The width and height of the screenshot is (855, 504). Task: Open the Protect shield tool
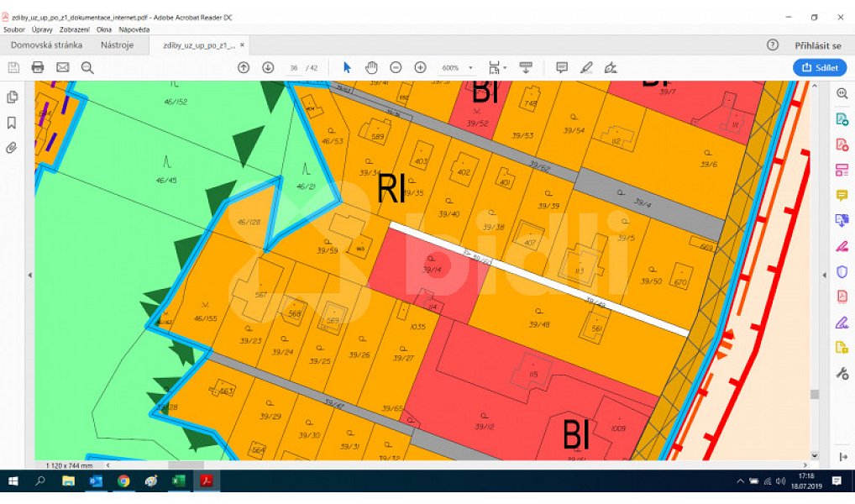click(842, 271)
